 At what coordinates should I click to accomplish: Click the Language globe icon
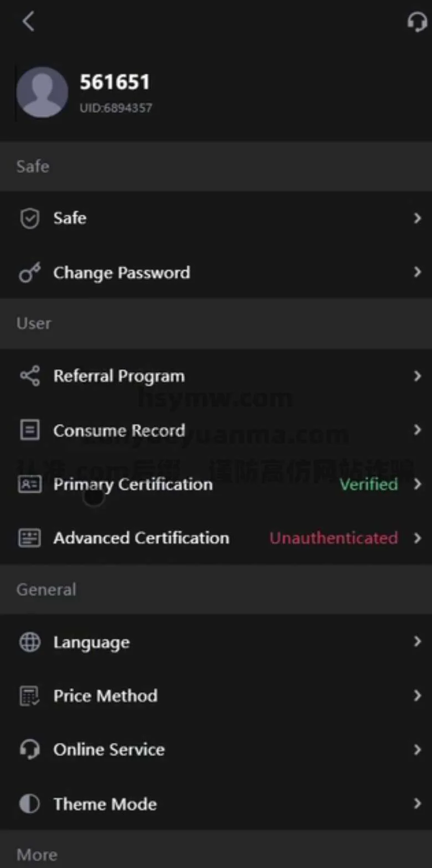(29, 642)
